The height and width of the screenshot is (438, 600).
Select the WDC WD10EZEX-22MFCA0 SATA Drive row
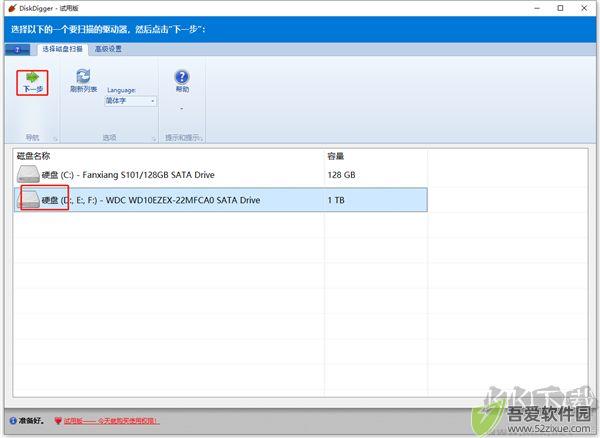click(x=220, y=200)
